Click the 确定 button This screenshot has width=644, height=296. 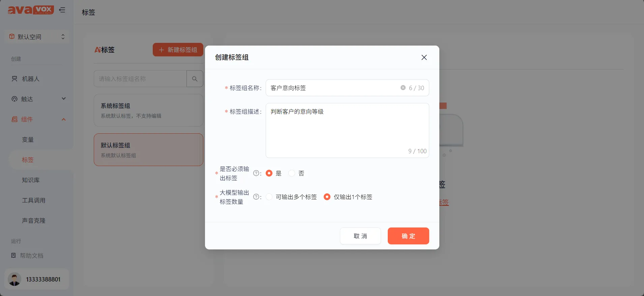408,236
